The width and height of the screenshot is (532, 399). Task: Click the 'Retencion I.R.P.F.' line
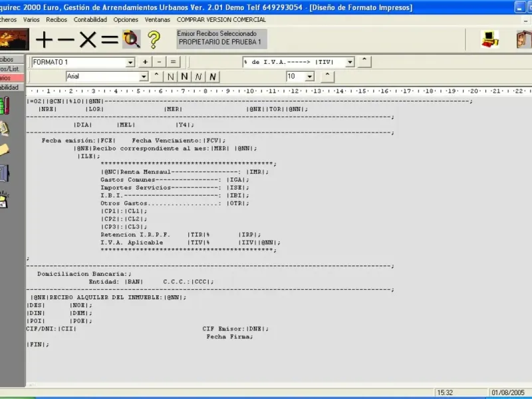[180, 235]
